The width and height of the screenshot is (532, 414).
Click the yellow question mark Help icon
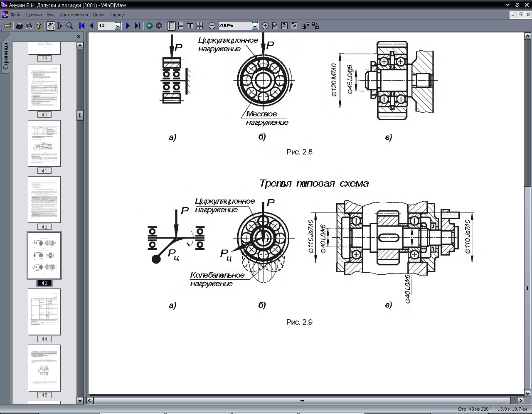coord(39,26)
